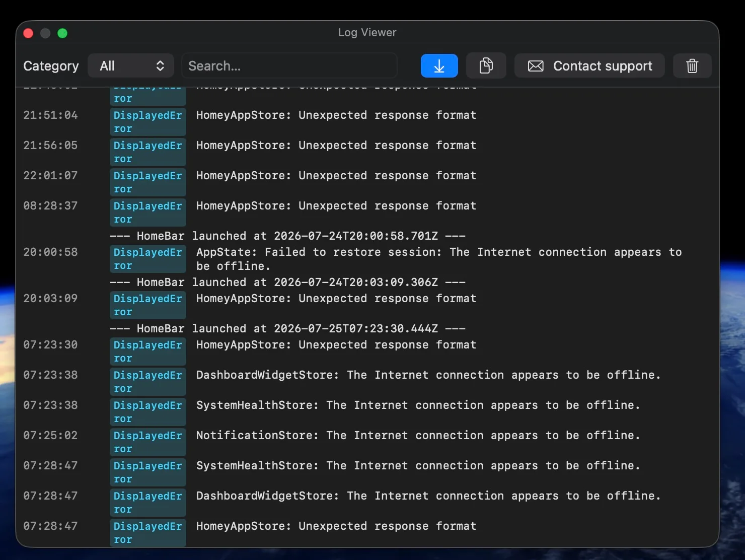Select the 07:23:30 timestamp

(50, 345)
